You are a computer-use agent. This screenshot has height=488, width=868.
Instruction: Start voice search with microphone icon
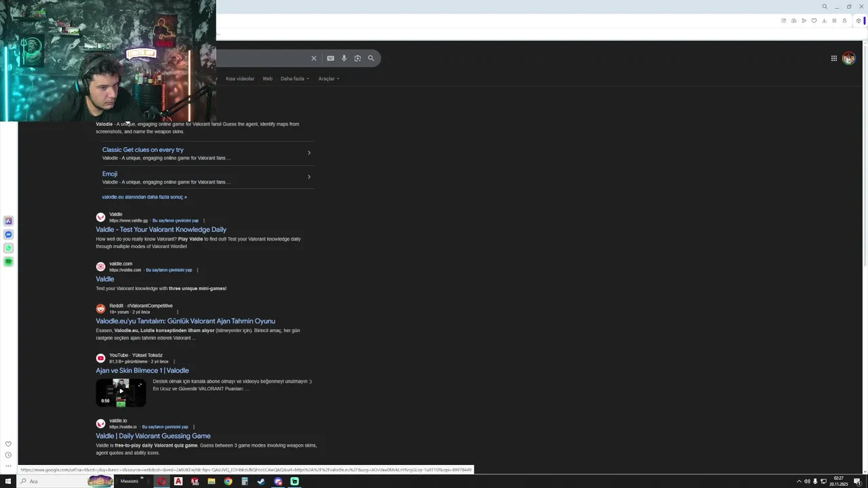coord(344,58)
